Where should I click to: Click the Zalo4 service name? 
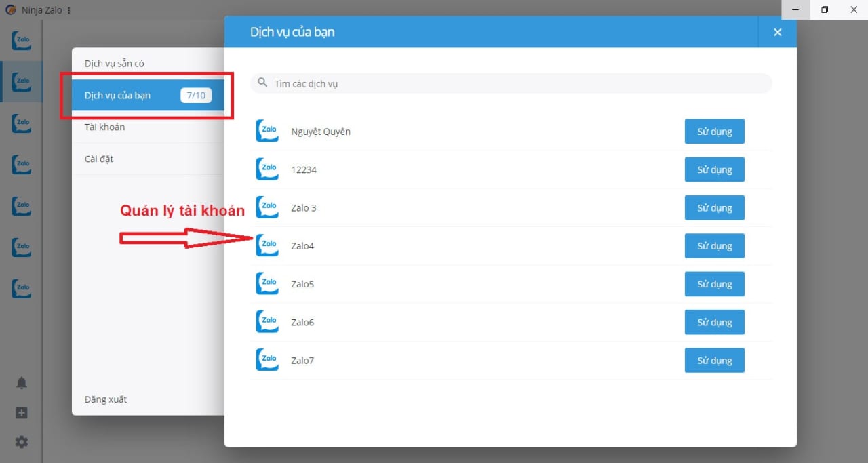(302, 246)
